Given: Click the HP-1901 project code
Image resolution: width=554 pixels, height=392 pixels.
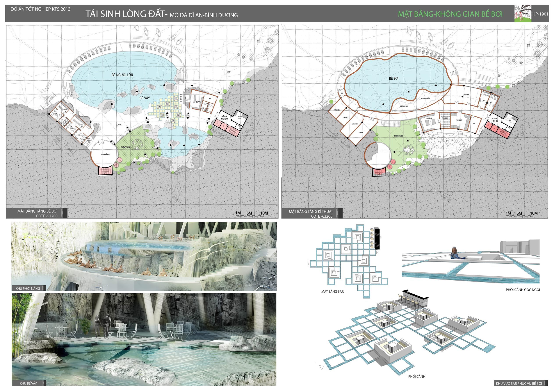Looking at the screenshot, I should point(540,14).
